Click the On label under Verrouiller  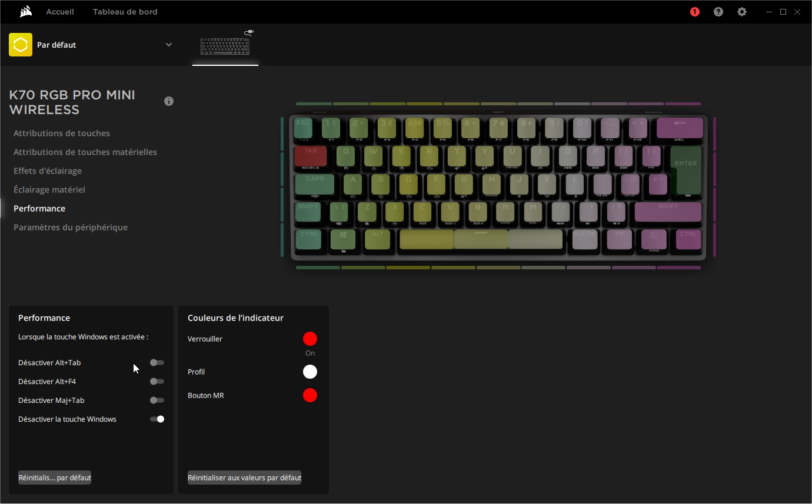(x=310, y=353)
